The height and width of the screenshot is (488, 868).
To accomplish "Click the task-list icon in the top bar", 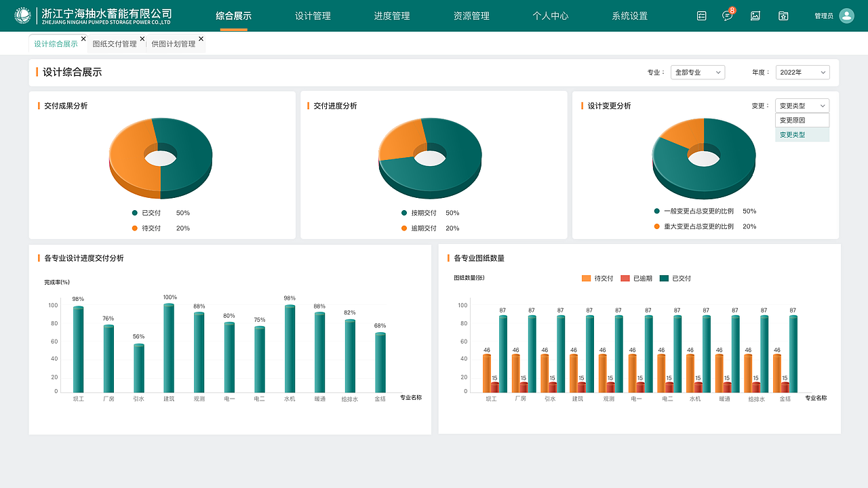I will pos(701,15).
